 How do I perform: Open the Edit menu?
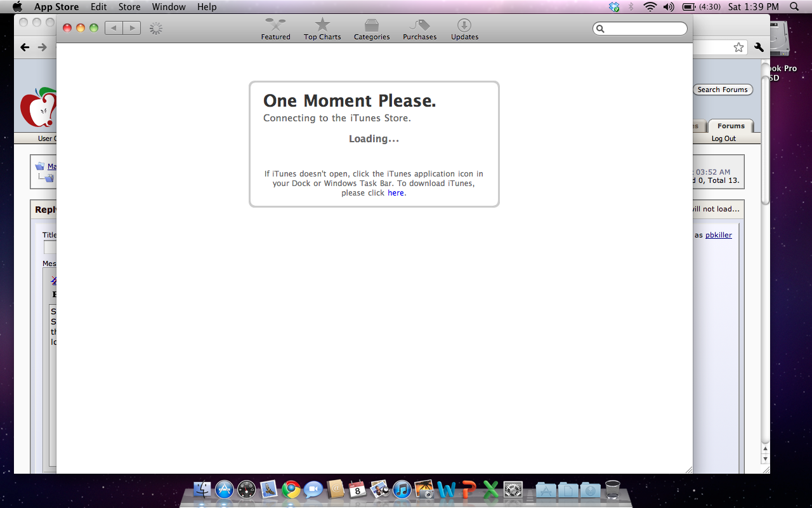[98, 7]
